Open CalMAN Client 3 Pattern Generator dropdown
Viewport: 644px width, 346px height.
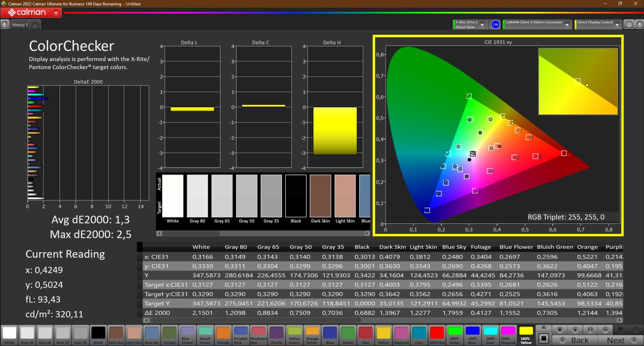567,24
